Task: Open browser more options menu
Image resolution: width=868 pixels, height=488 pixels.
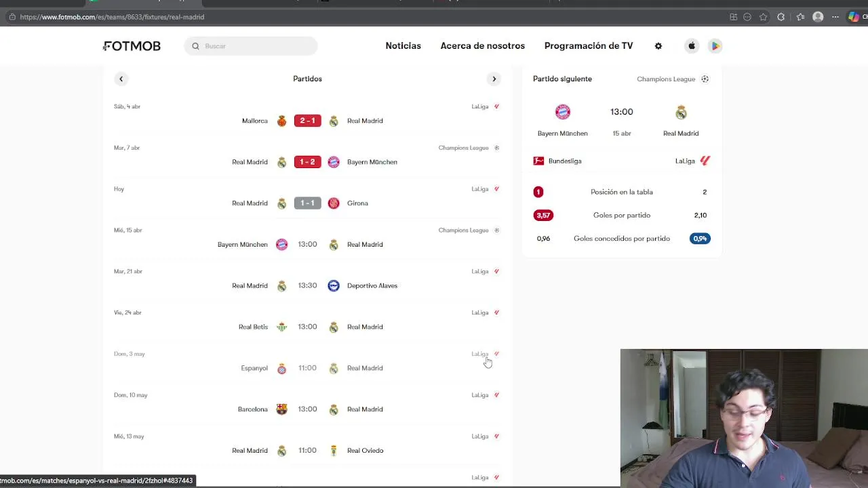Action: point(835,17)
